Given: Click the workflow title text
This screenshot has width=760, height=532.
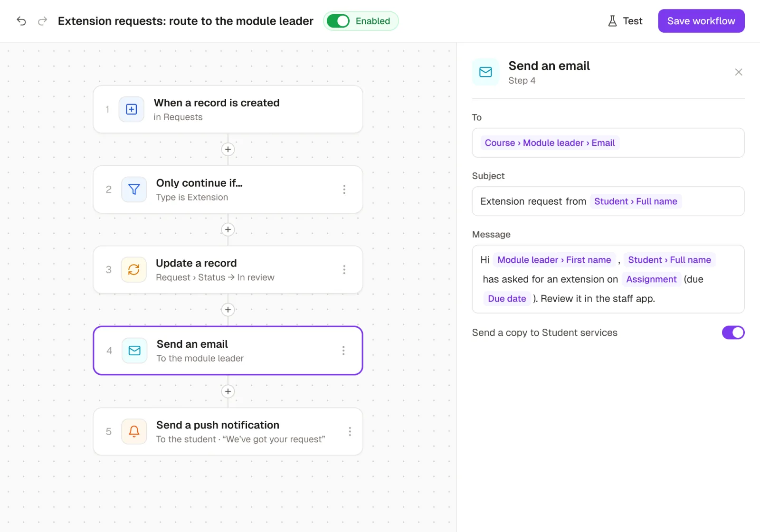Looking at the screenshot, I should point(186,21).
